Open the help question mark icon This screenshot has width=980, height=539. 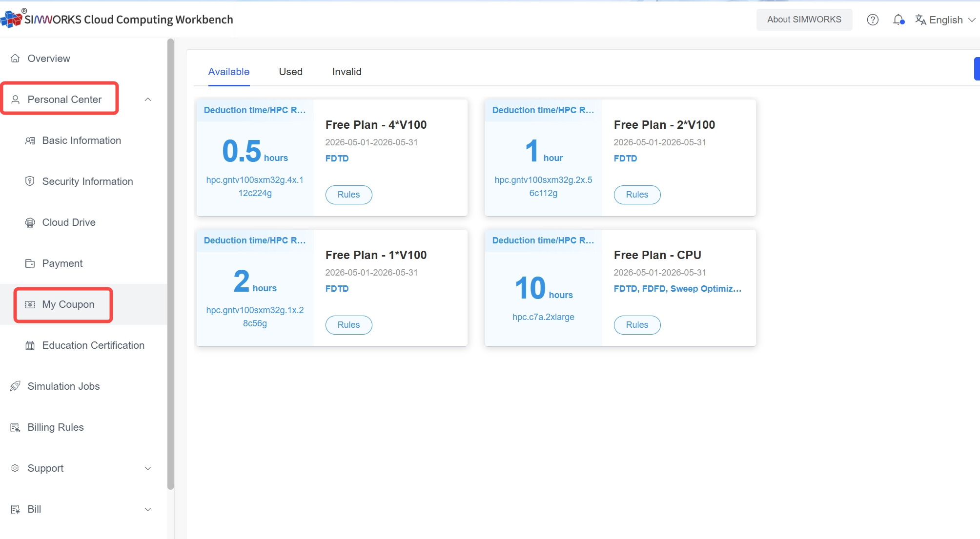(873, 20)
